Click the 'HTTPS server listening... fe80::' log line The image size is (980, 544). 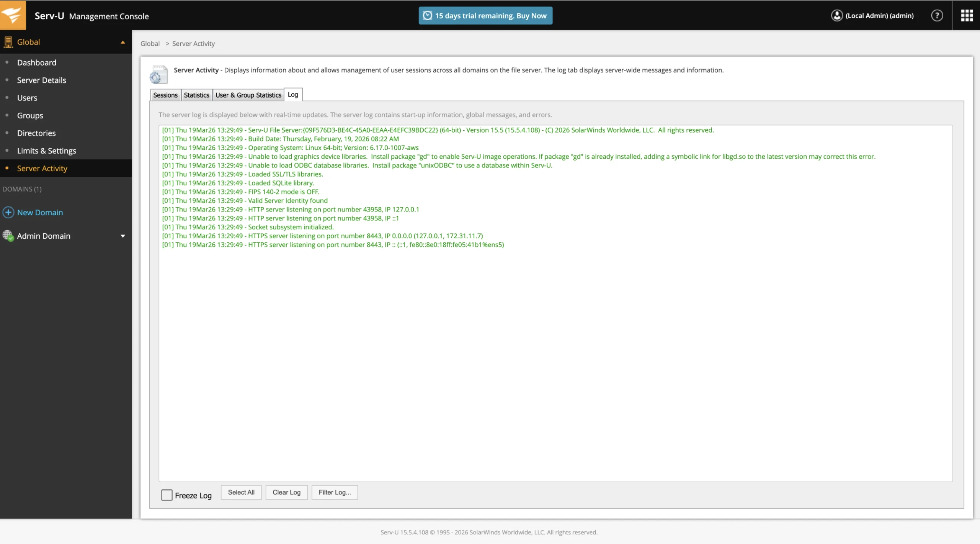pos(333,244)
